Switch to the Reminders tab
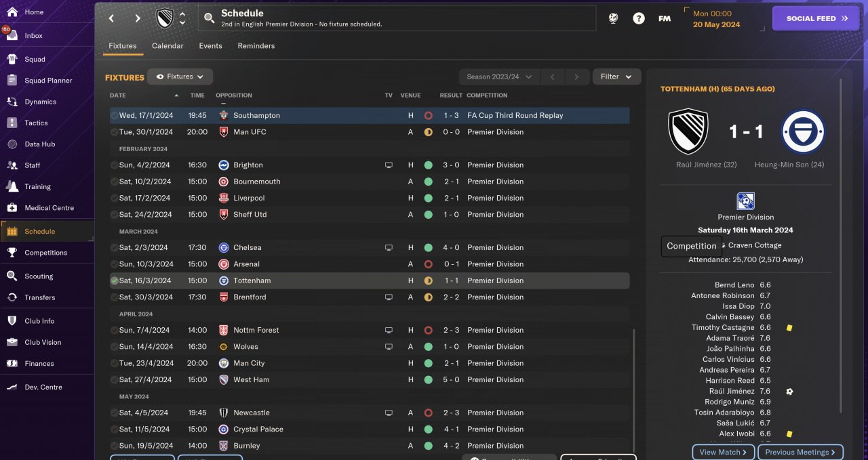The height and width of the screenshot is (460, 868). (x=256, y=46)
